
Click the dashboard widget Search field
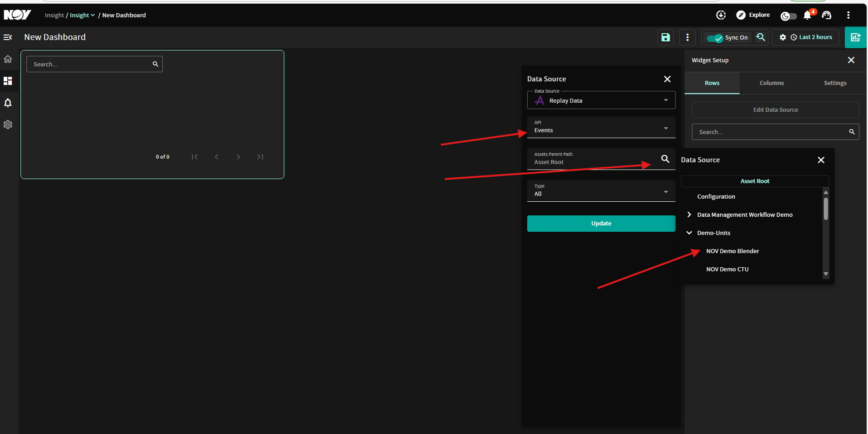click(x=94, y=64)
